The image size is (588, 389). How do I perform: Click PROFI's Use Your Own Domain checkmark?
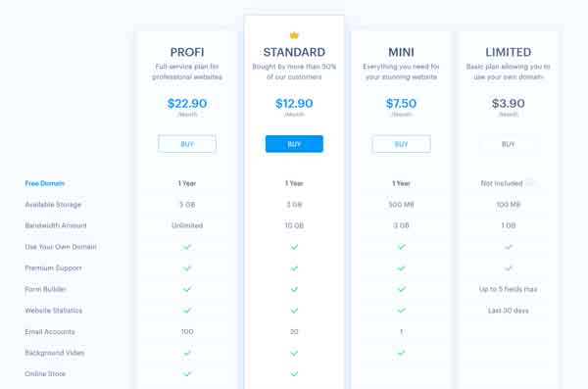click(x=187, y=247)
